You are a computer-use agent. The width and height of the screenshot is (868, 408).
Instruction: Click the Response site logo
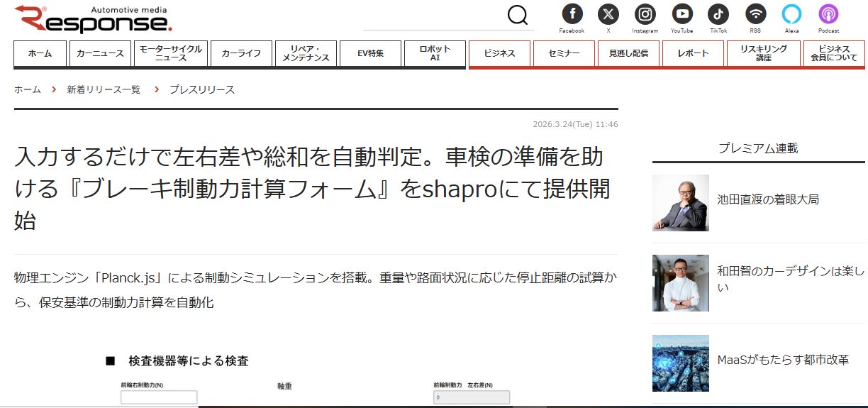click(93, 19)
